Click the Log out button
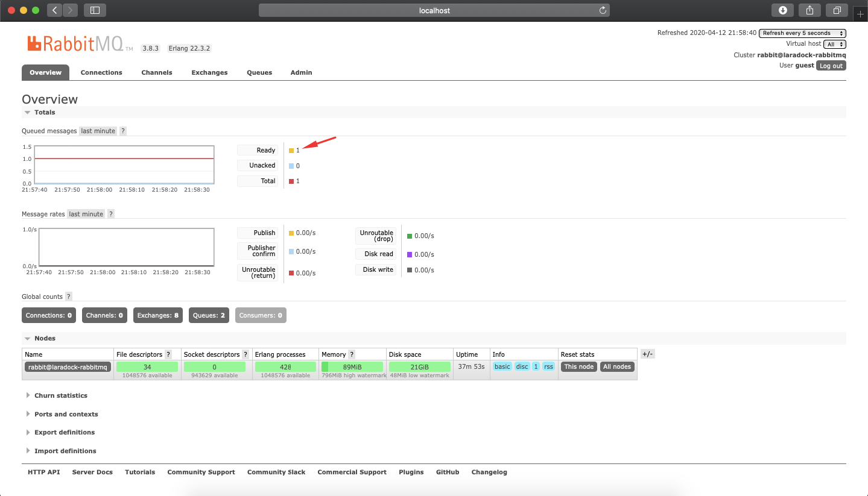The width and height of the screenshot is (868, 496). pyautogui.click(x=830, y=66)
